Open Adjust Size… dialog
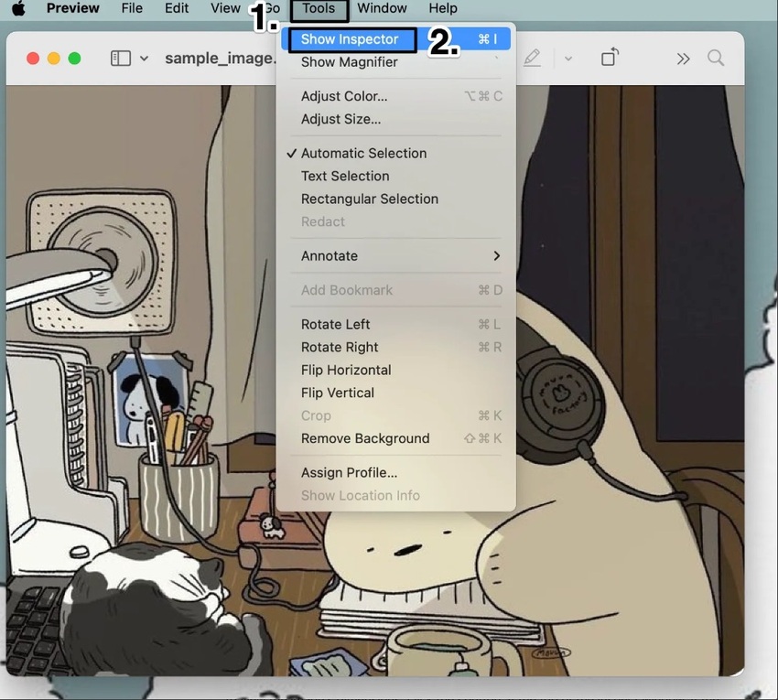778x700 pixels. click(396, 119)
